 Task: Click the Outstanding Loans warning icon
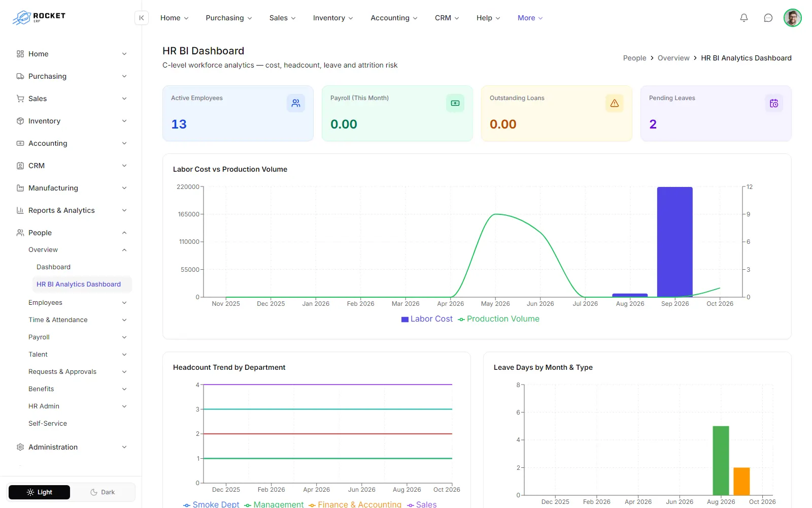(615, 103)
